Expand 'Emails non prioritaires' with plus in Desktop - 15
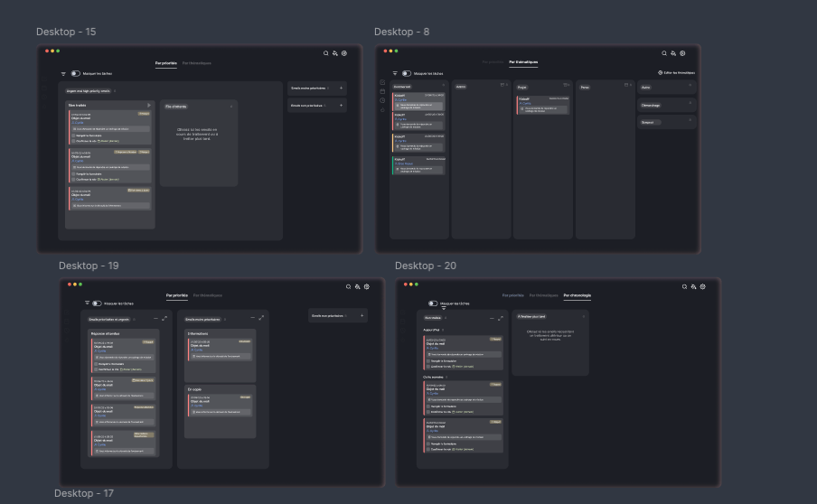Viewport: 817px width, 504px height. (341, 106)
